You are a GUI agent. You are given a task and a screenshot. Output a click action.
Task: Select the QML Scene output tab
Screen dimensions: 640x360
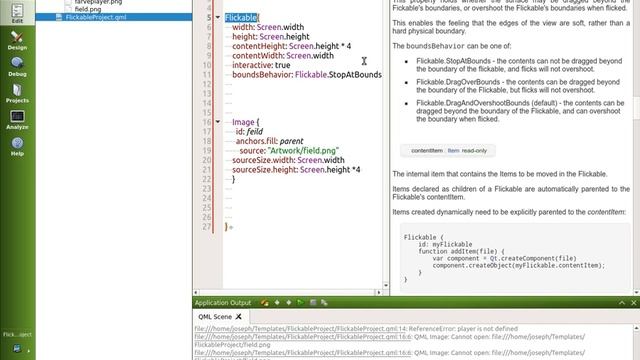[x=215, y=317]
